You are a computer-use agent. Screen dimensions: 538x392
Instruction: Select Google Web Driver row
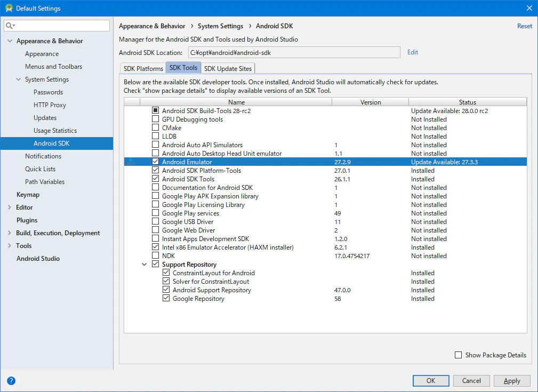325,230
